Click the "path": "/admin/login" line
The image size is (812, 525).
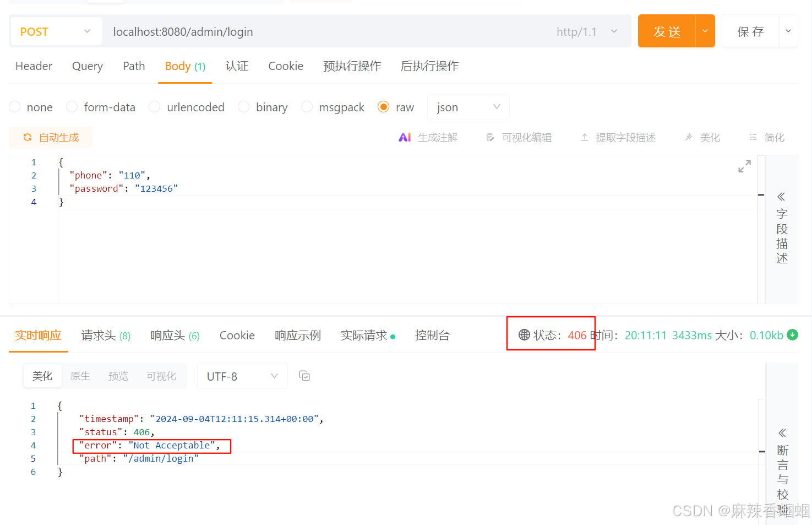coord(139,458)
